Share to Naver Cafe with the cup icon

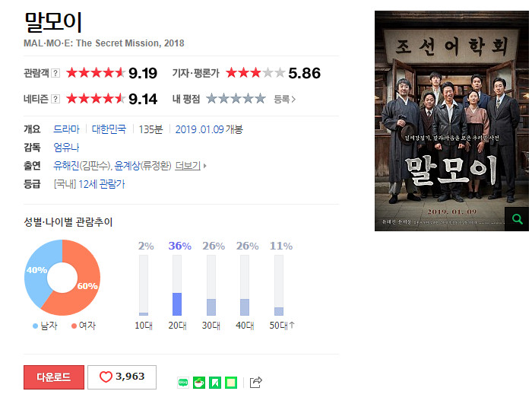[199, 383]
